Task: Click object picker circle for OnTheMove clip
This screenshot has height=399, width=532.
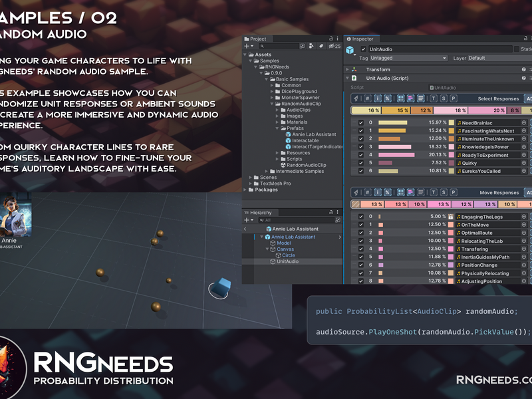Action: (524, 225)
